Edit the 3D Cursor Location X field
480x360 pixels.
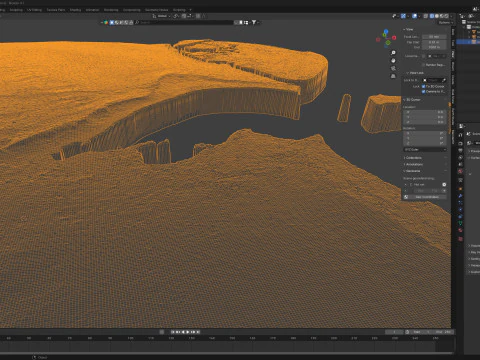pyautogui.click(x=425, y=112)
